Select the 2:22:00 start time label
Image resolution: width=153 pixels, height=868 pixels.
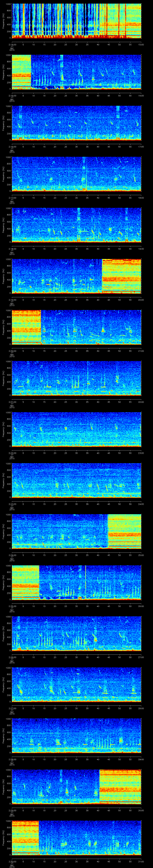[x=12, y=453]
